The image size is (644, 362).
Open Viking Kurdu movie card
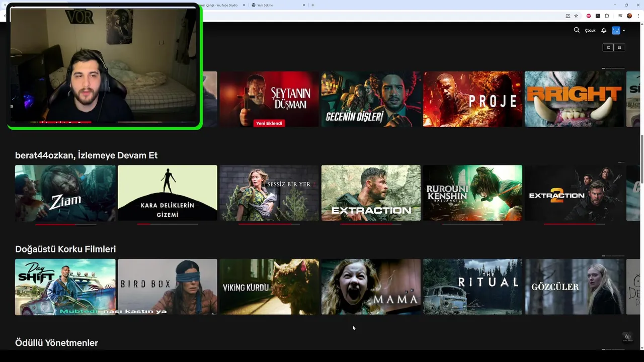[x=269, y=287]
